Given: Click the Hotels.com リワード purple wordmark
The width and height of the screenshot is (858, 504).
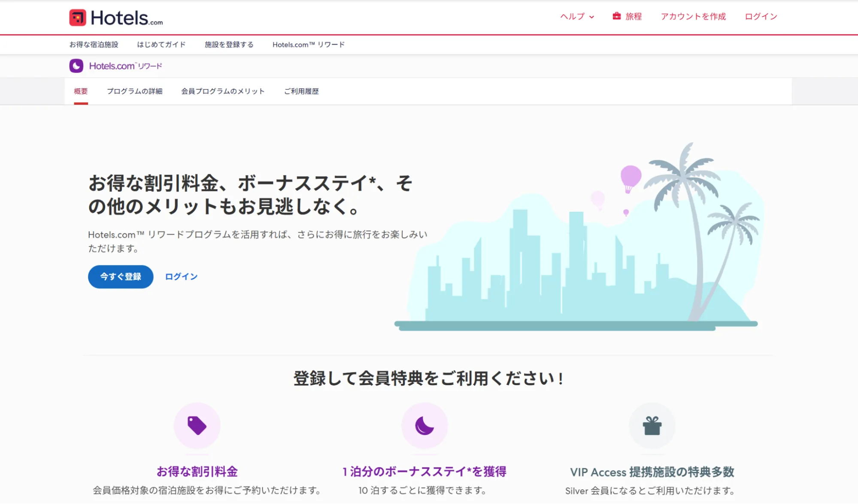Looking at the screenshot, I should click(126, 66).
